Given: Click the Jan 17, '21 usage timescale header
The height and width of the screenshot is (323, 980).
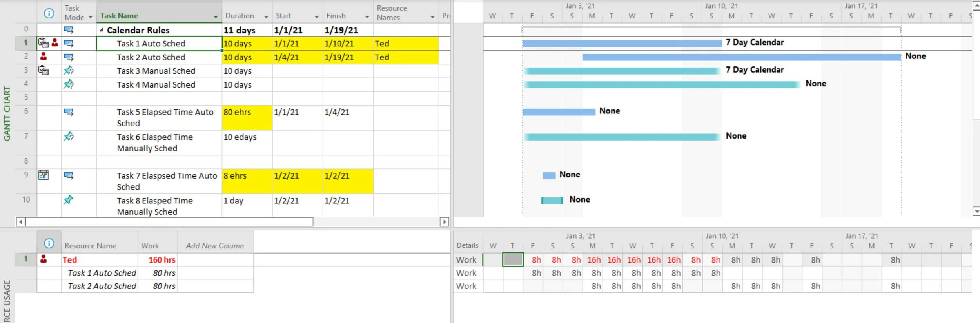Looking at the screenshot, I should point(862,236).
